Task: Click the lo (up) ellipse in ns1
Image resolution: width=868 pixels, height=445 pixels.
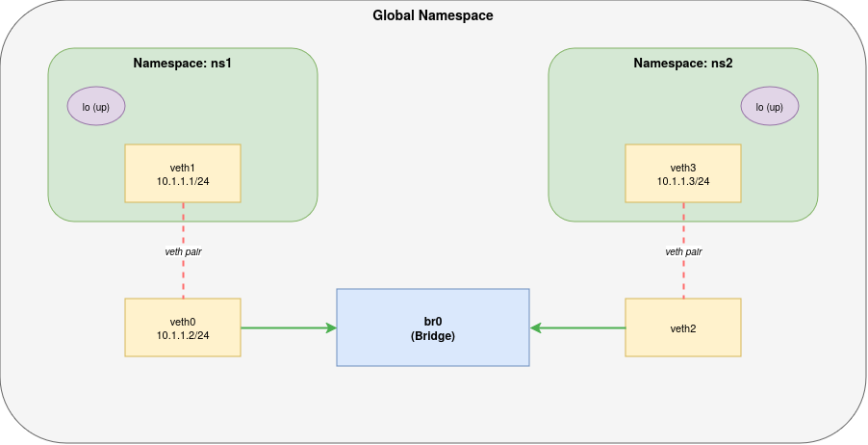Action: coord(96,106)
